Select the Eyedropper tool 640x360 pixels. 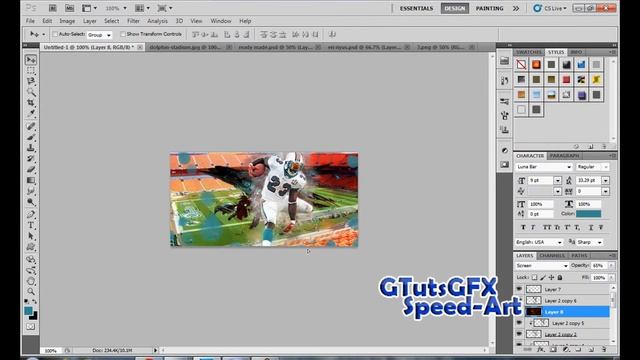click(31, 113)
